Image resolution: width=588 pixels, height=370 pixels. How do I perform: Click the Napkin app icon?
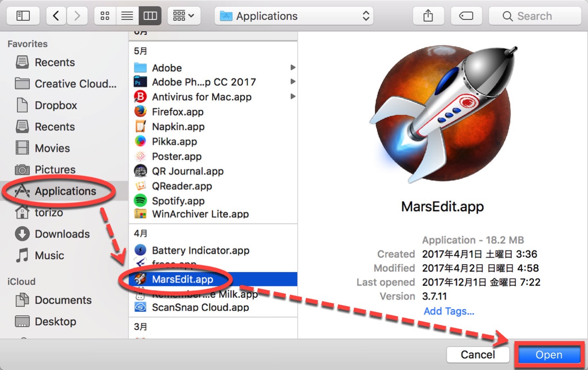point(140,126)
